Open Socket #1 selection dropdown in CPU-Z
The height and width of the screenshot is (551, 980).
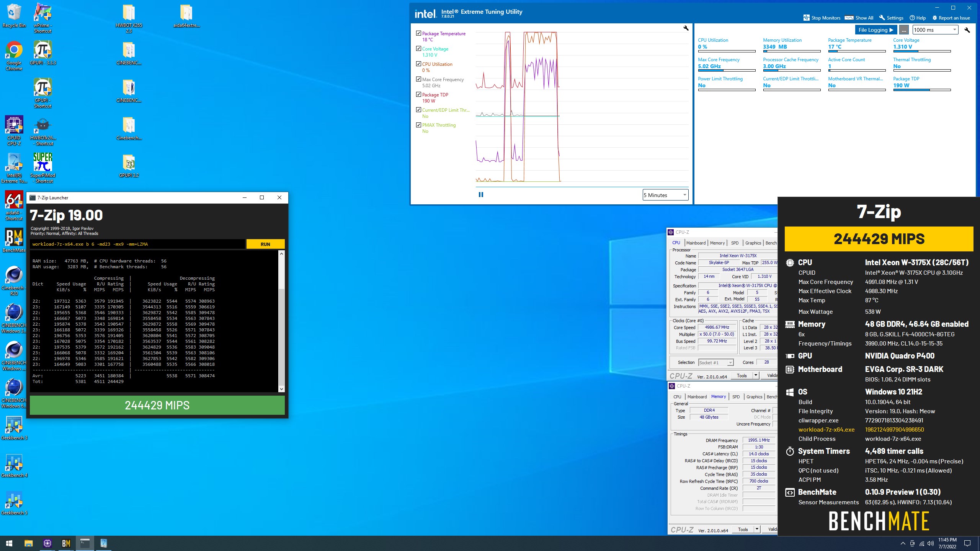click(x=715, y=363)
